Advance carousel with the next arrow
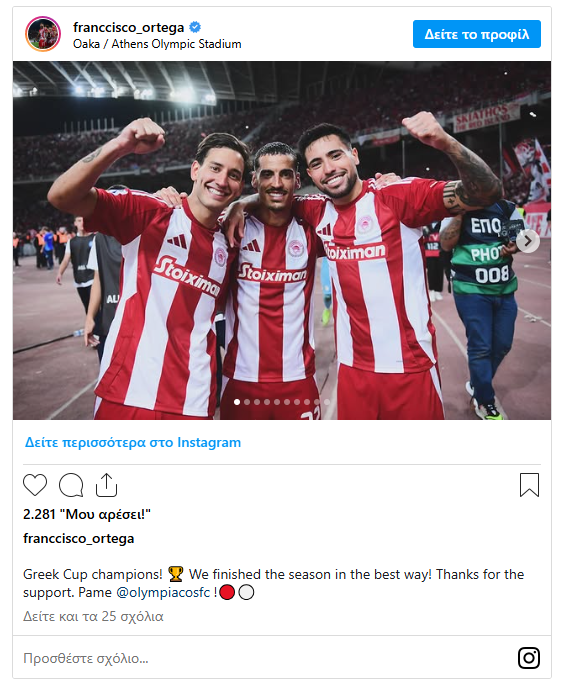The width and height of the screenshot is (562, 689). coord(527,241)
